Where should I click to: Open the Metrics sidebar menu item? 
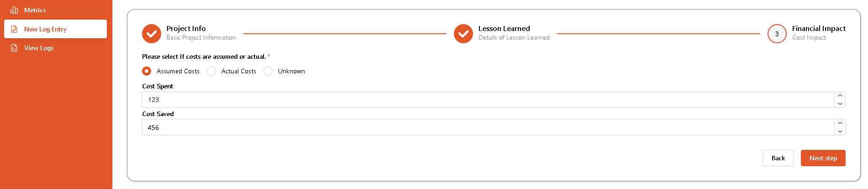pyautogui.click(x=35, y=10)
